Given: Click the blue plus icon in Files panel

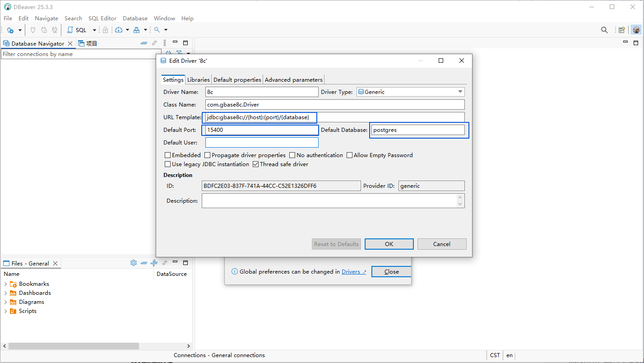Looking at the screenshot, I should 154,263.
